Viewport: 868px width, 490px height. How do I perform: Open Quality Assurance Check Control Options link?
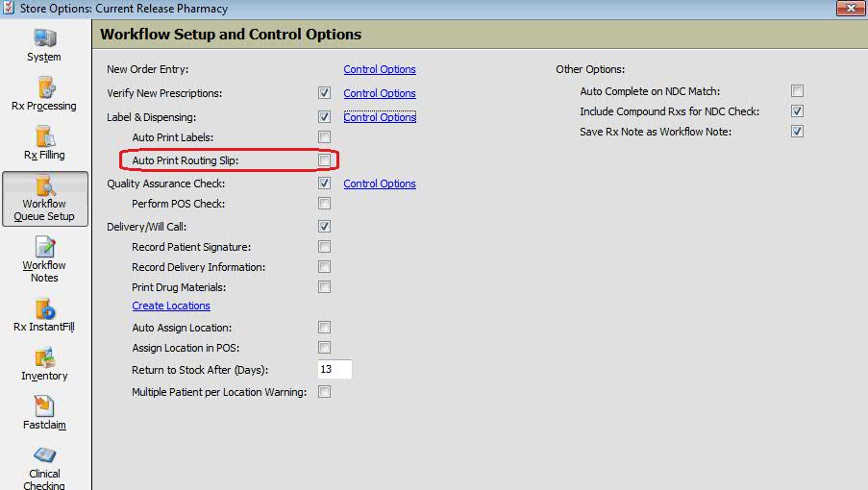(x=380, y=184)
